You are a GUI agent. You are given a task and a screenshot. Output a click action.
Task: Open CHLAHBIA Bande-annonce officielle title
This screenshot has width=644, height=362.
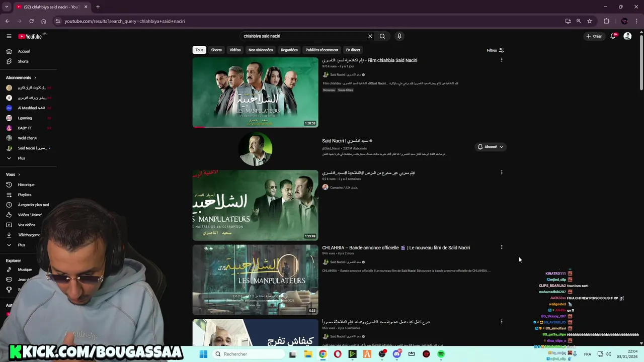coord(396,247)
